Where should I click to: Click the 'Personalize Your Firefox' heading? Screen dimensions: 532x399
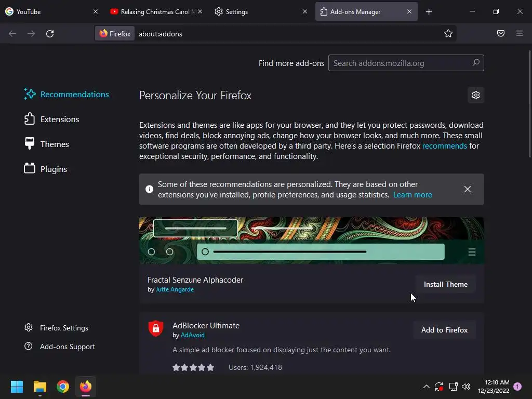195,96
